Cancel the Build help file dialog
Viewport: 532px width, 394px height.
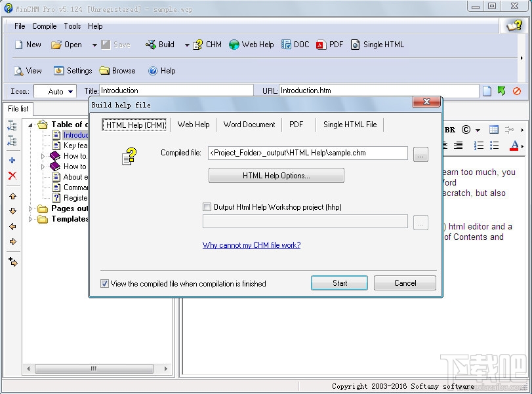pos(405,283)
